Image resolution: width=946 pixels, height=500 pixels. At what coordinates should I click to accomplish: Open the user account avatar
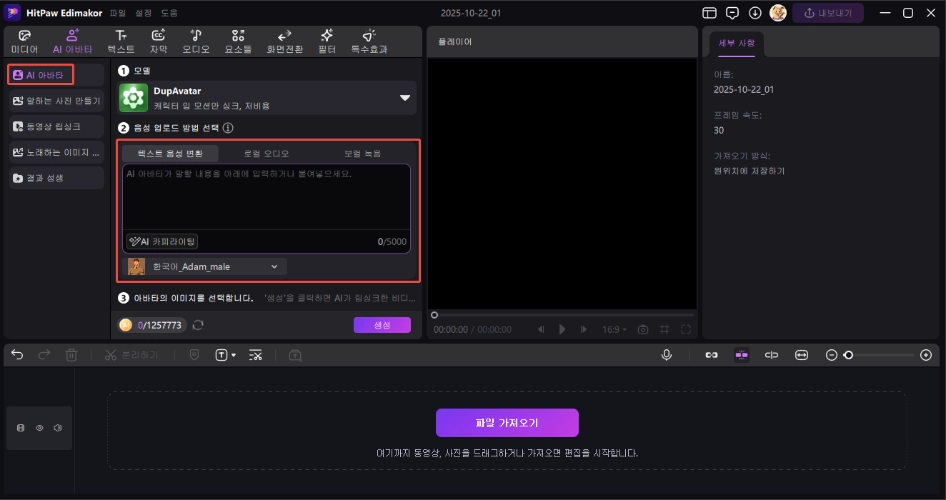coord(778,13)
